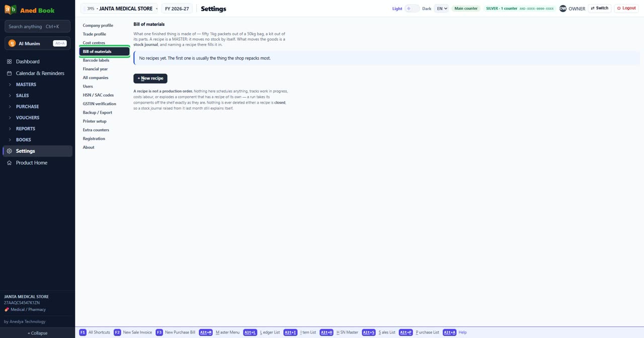
Task: Click the Alt+I Item List key badge
Action: point(290,332)
